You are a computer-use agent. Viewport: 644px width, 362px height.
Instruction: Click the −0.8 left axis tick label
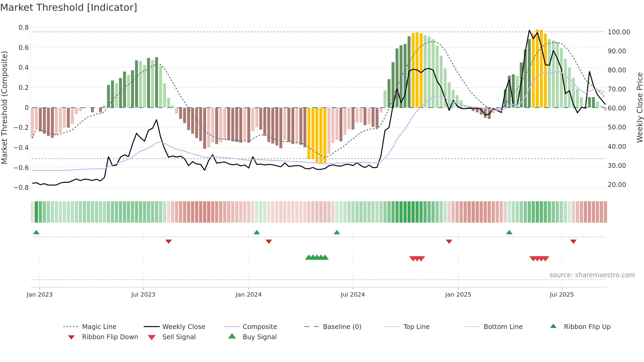point(21,188)
